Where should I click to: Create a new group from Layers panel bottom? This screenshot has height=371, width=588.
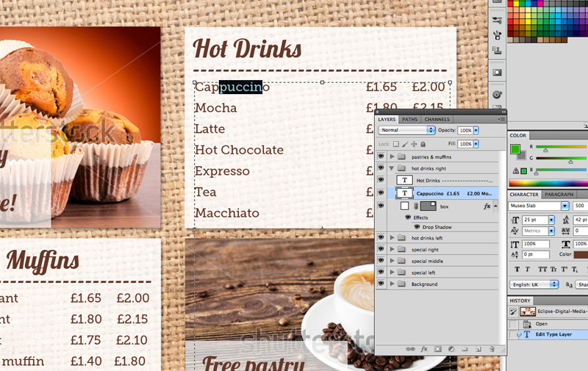click(x=465, y=349)
